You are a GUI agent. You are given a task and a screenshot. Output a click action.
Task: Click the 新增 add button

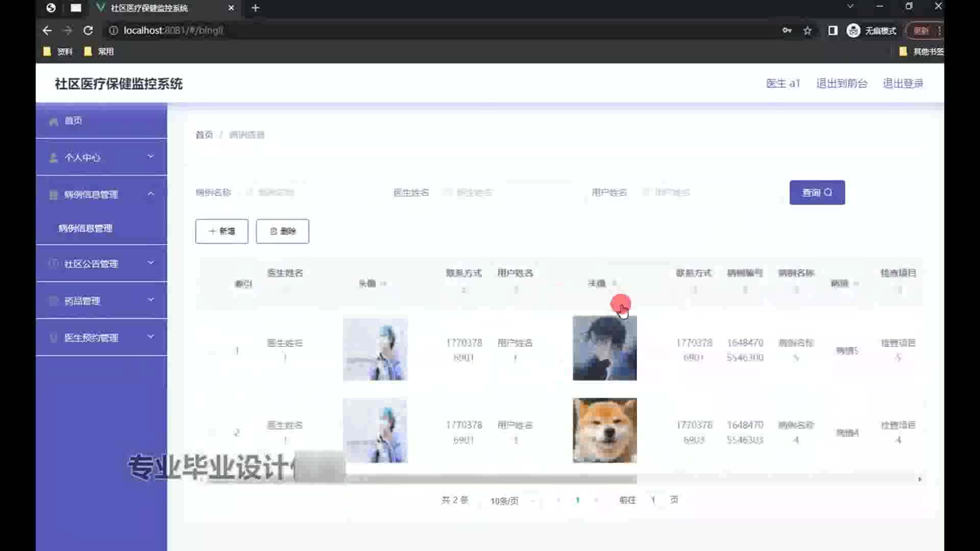222,231
